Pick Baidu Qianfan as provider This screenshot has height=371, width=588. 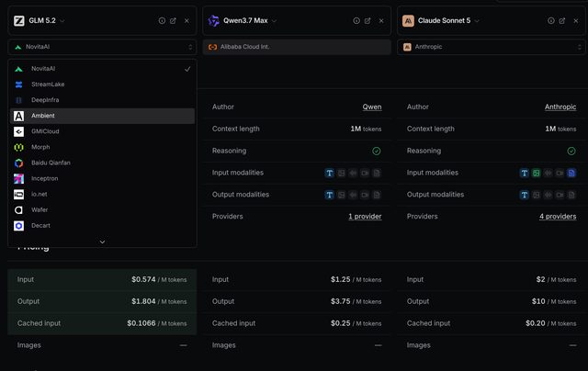[x=102, y=163]
